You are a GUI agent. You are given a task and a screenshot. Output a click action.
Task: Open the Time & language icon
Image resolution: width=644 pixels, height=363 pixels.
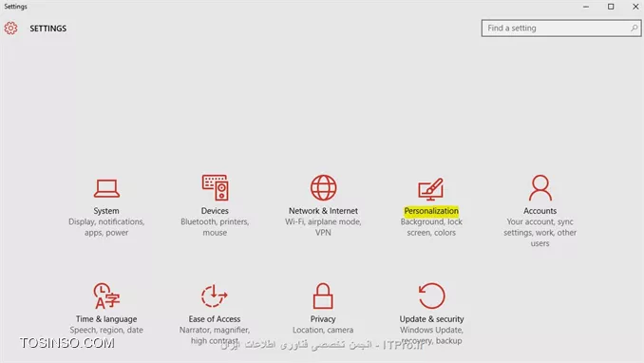pyautogui.click(x=106, y=296)
